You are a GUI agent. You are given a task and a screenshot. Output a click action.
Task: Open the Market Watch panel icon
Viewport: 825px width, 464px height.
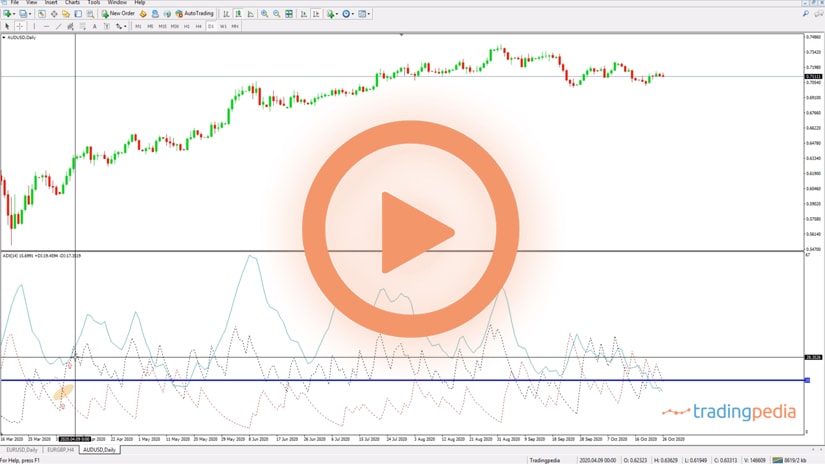pos(42,14)
